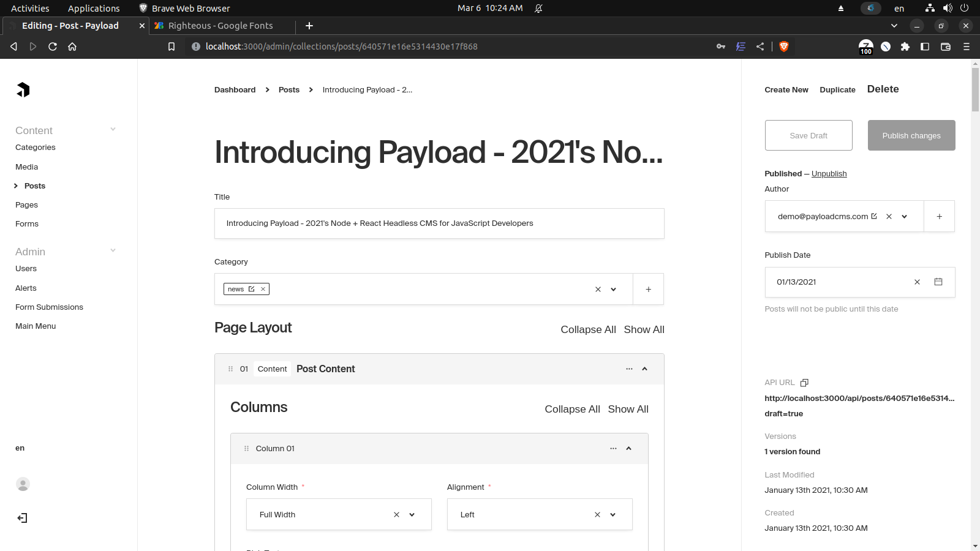This screenshot has height=551, width=980.
Task: Open the Author dropdown arrow
Action: [x=904, y=216]
